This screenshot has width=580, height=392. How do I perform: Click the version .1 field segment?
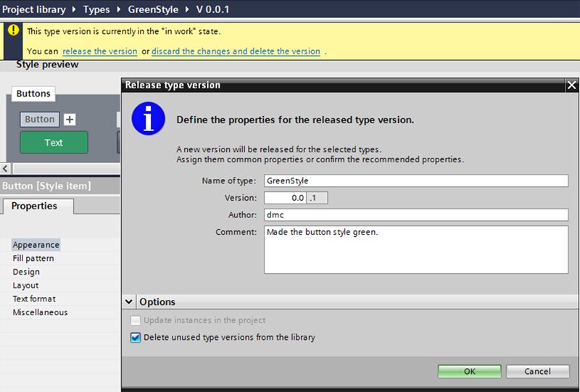pos(317,198)
